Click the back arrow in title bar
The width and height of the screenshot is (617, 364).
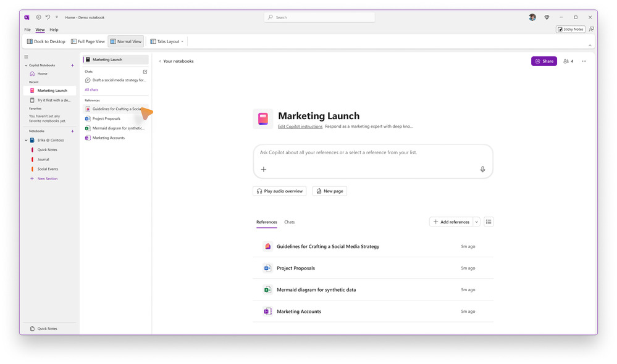click(38, 17)
